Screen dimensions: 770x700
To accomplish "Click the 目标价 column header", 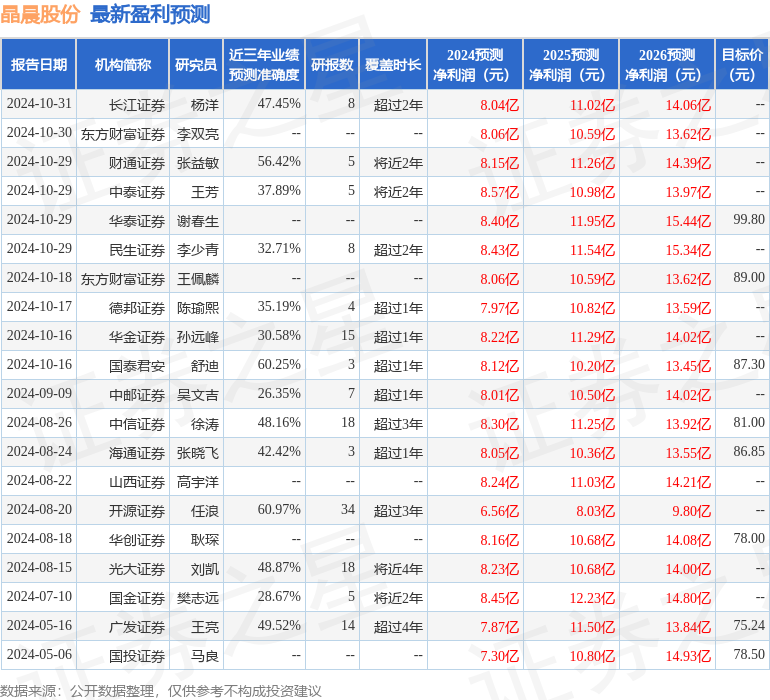I will pyautogui.click(x=742, y=64).
